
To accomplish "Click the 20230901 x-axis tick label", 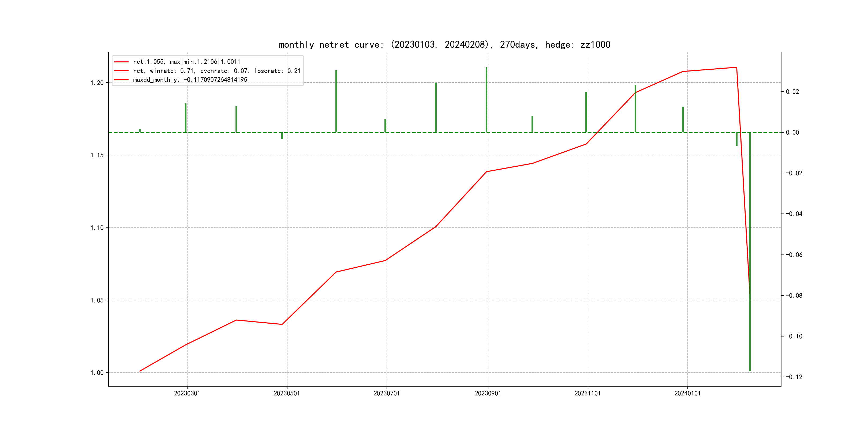I will point(488,393).
